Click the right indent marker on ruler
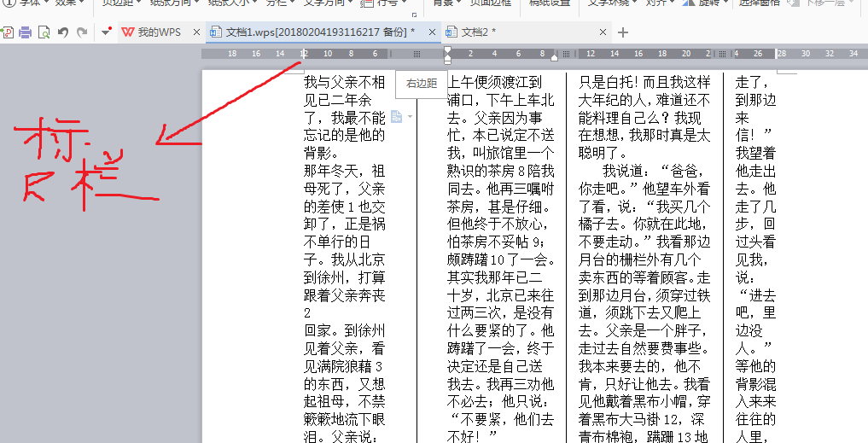 tap(555, 57)
